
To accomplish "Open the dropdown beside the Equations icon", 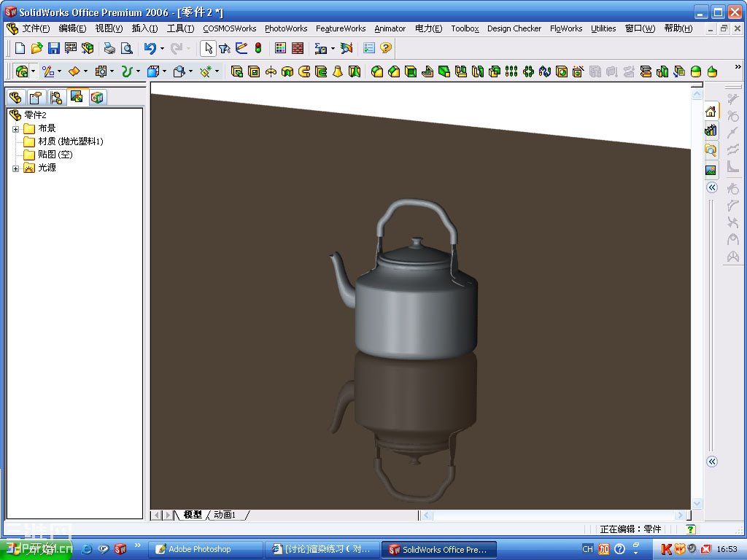I will [x=333, y=48].
